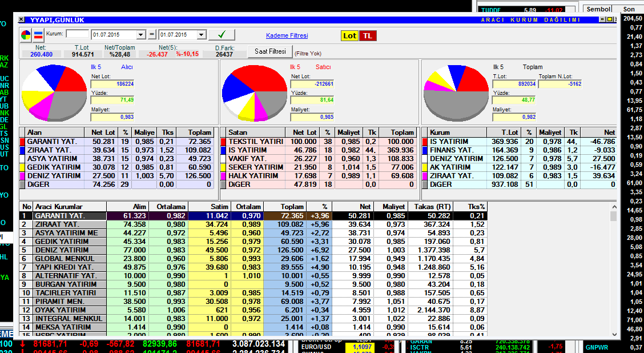Click the pie chart view icon

pos(26,35)
